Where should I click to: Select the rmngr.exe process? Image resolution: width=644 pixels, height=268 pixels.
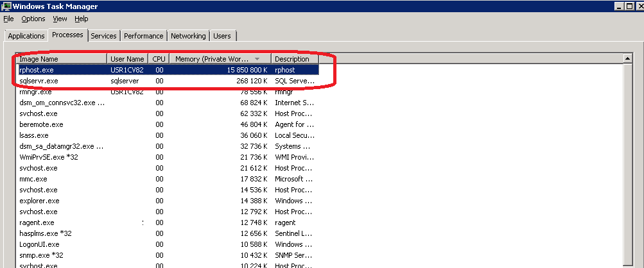click(x=168, y=92)
